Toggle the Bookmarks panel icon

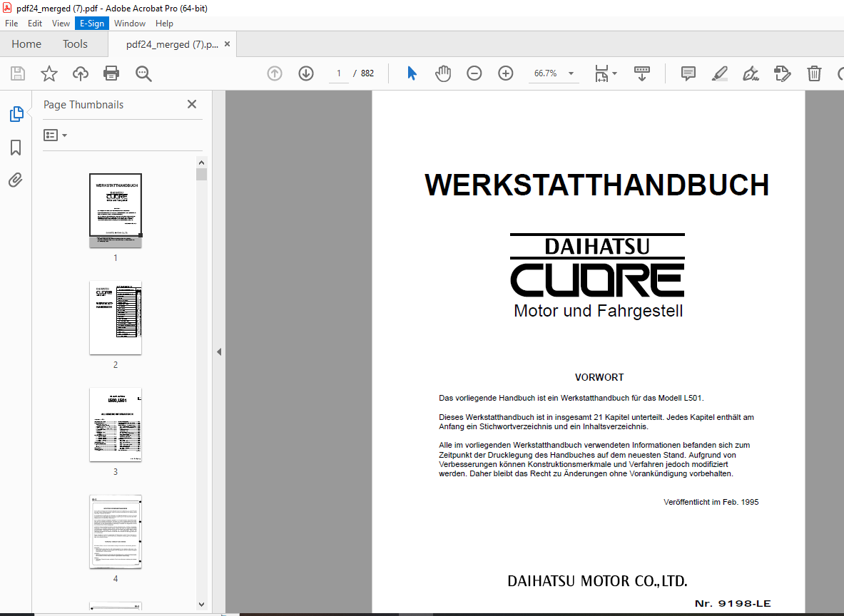pos(16,148)
